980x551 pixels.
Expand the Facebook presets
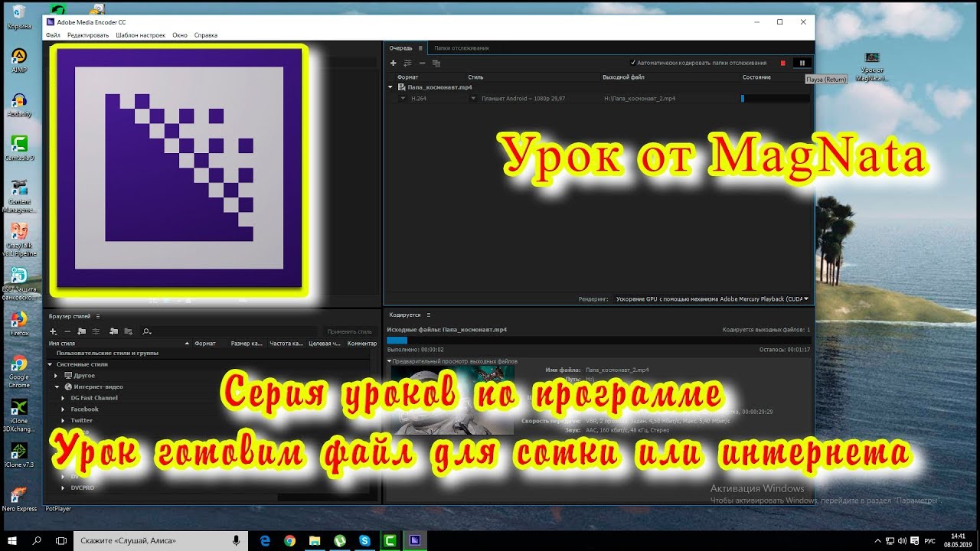coord(63,409)
